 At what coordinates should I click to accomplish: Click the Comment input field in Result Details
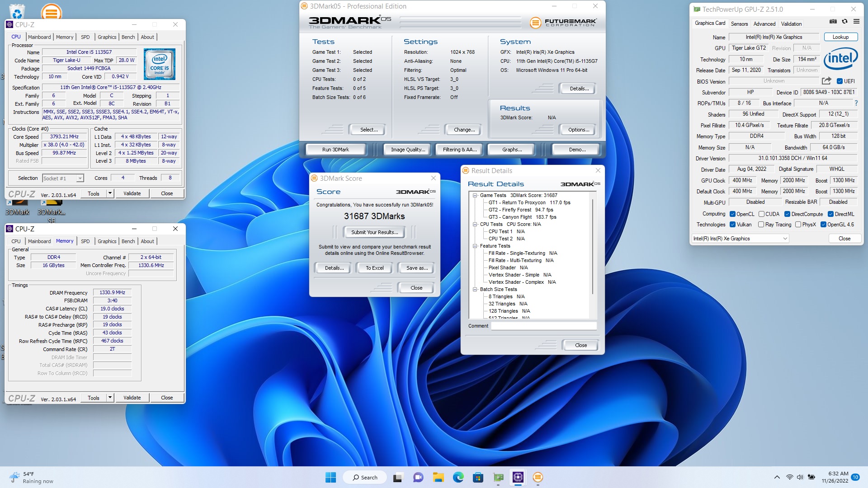544,326
